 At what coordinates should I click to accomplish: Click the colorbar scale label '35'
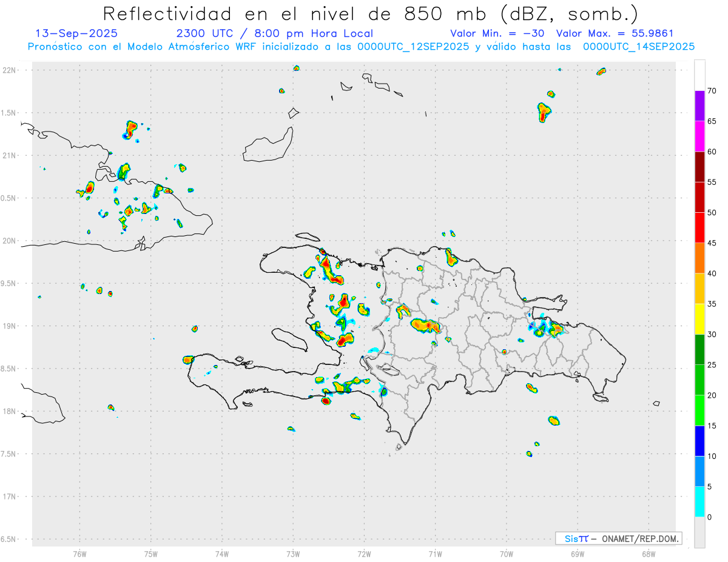712,304
